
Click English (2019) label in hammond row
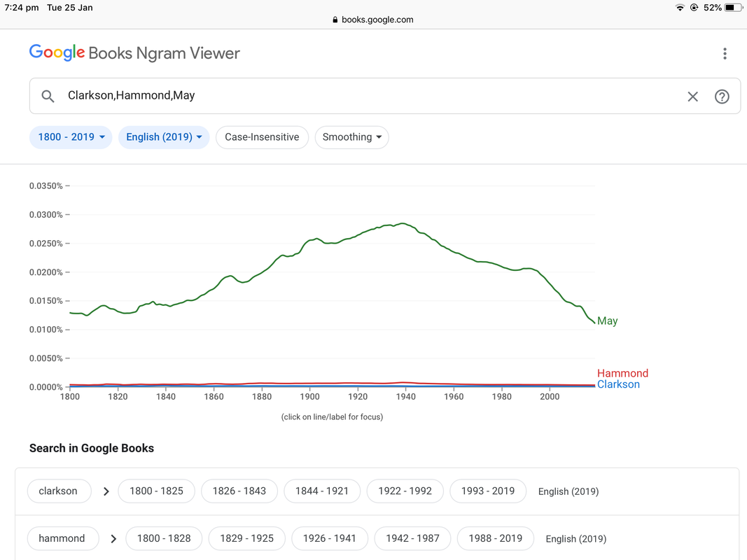pyautogui.click(x=576, y=538)
